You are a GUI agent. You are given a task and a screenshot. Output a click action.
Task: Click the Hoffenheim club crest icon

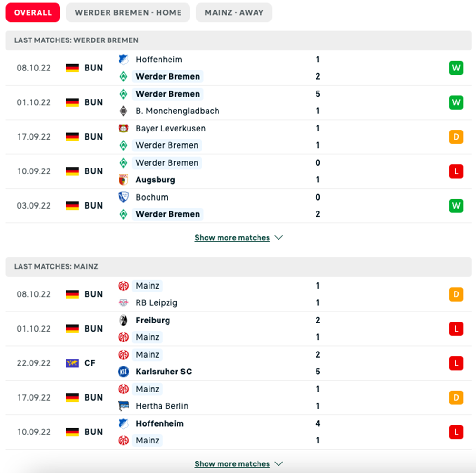123,60
